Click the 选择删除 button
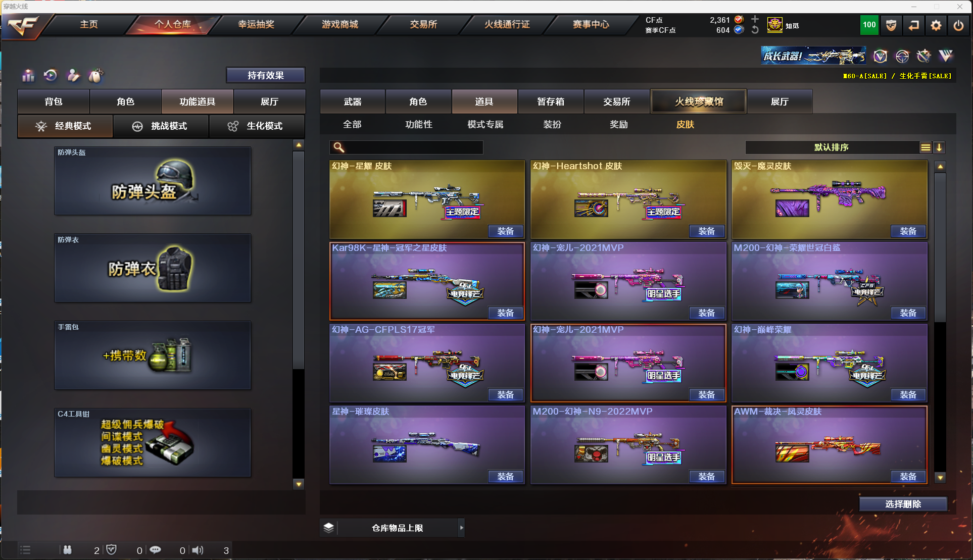973x560 pixels. 903,504
